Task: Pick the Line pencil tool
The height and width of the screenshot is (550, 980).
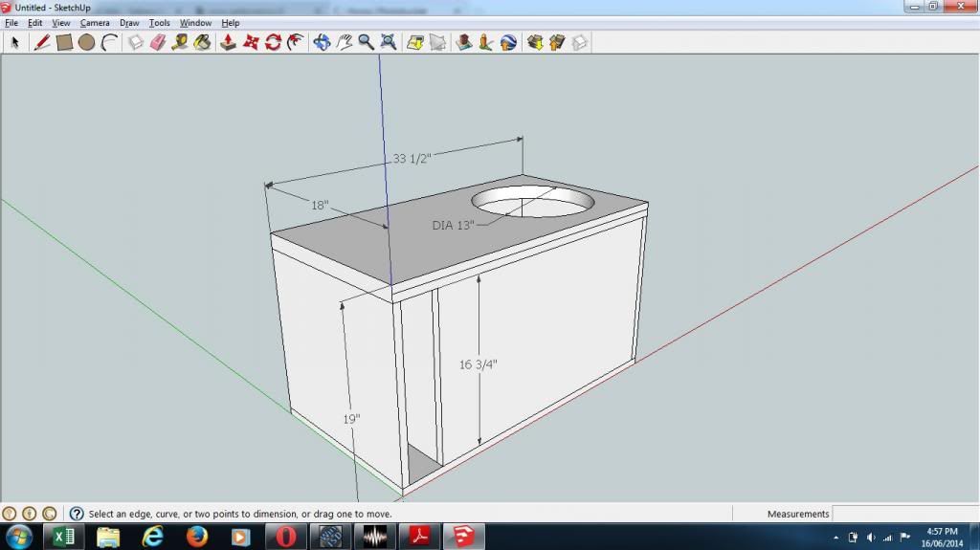Action: (41, 42)
